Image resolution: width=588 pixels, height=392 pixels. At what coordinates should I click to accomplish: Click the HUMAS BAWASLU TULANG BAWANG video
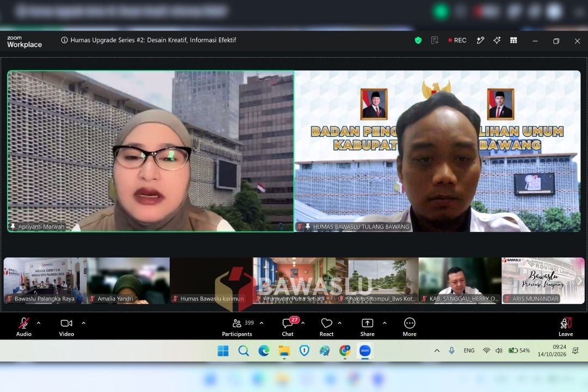point(438,151)
